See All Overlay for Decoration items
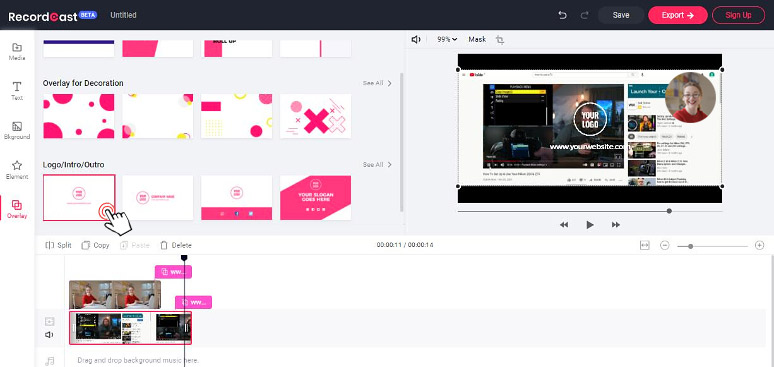 (377, 83)
